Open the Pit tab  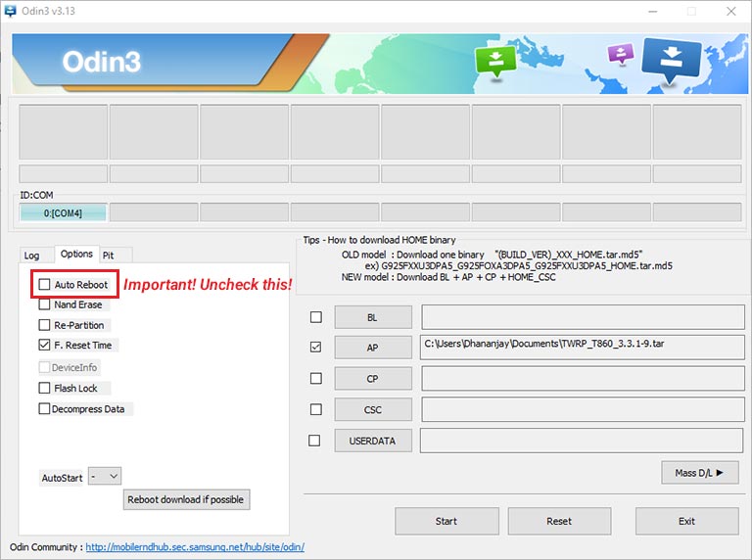[109, 256]
